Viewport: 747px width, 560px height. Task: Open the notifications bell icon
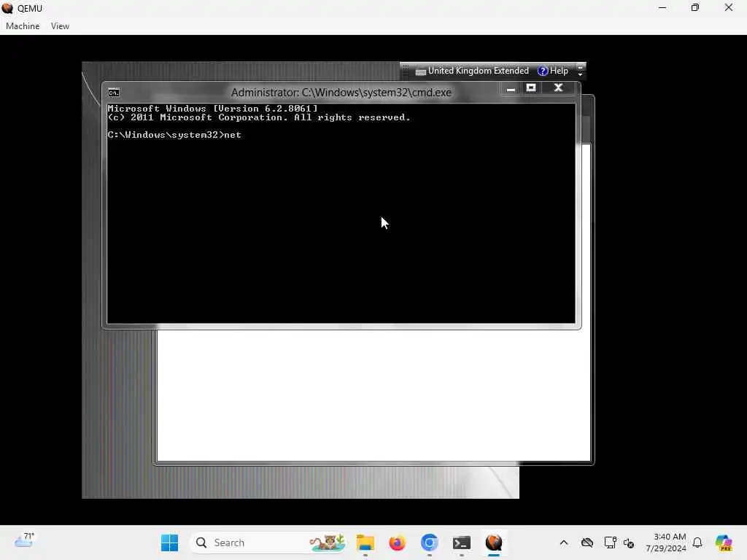tap(697, 542)
